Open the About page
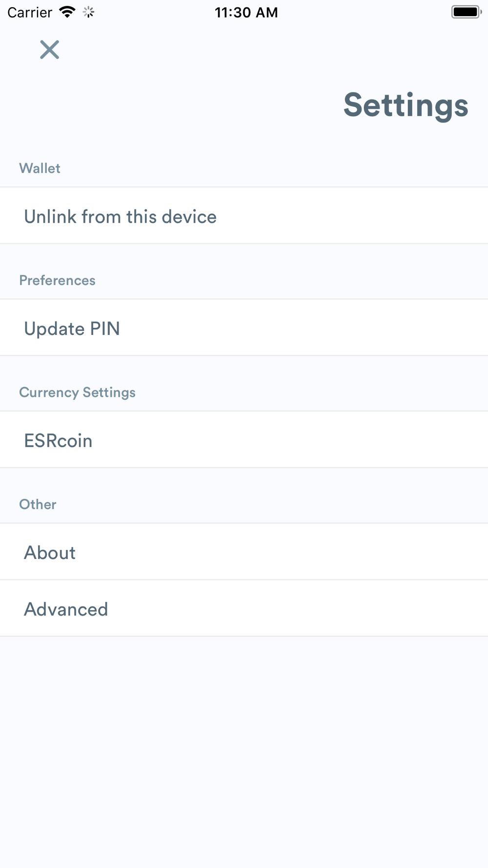This screenshot has width=488, height=868. pos(244,552)
